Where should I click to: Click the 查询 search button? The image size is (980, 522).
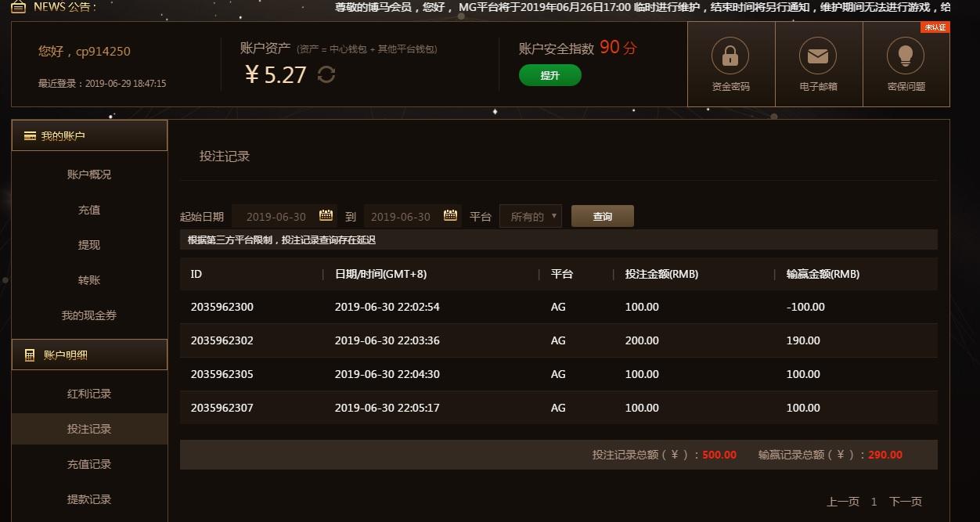(602, 215)
